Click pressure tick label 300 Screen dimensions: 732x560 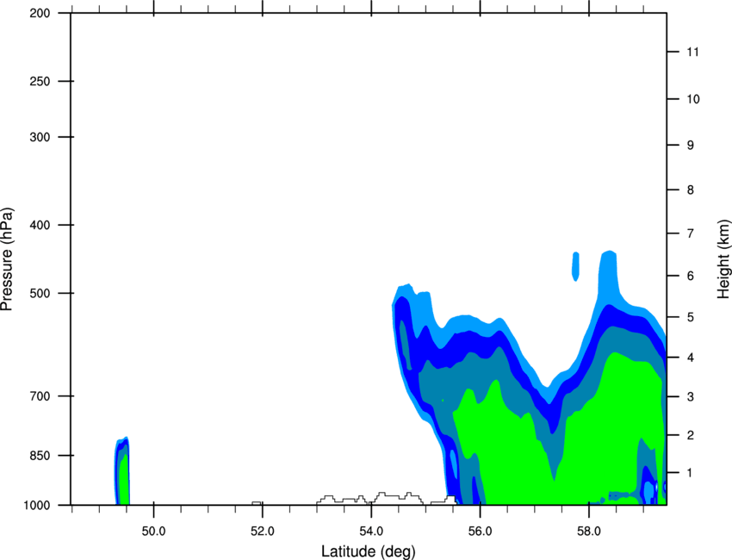[x=40, y=137]
